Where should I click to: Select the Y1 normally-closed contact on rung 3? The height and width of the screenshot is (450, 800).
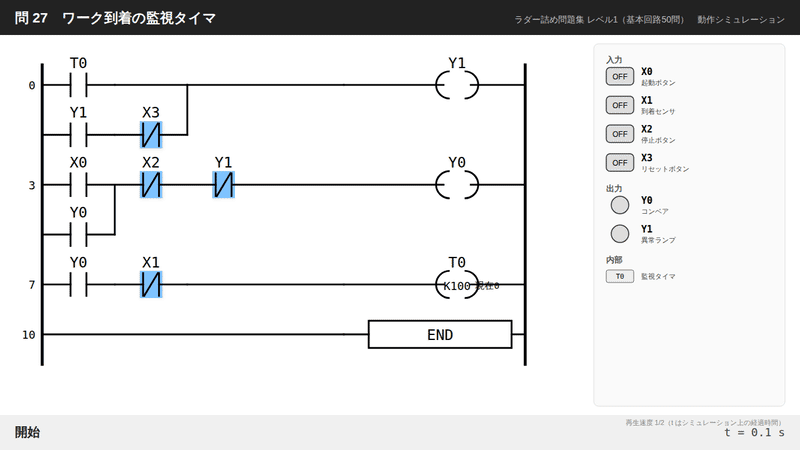(223, 185)
